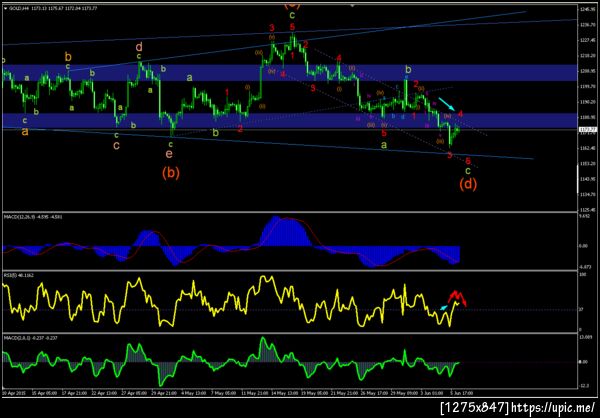Select the lower blue support zone rectangle
Viewport: 600px width, 418px height.
(289, 120)
